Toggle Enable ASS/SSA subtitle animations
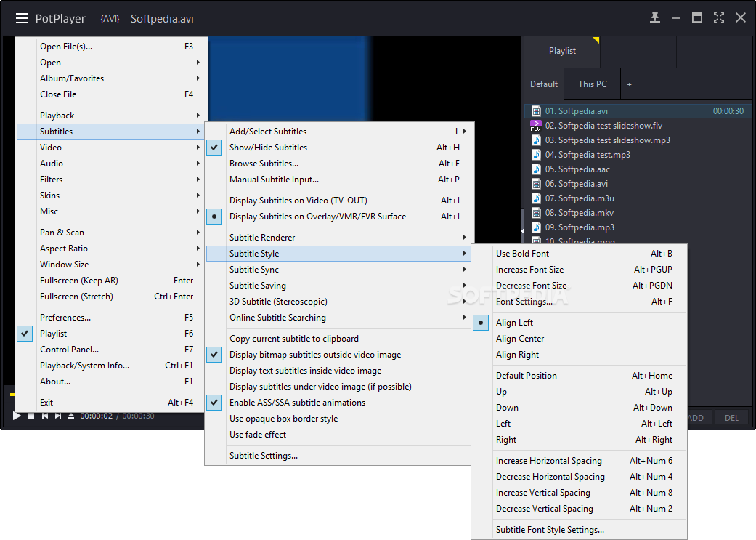The width and height of the screenshot is (756, 540). [x=214, y=403]
